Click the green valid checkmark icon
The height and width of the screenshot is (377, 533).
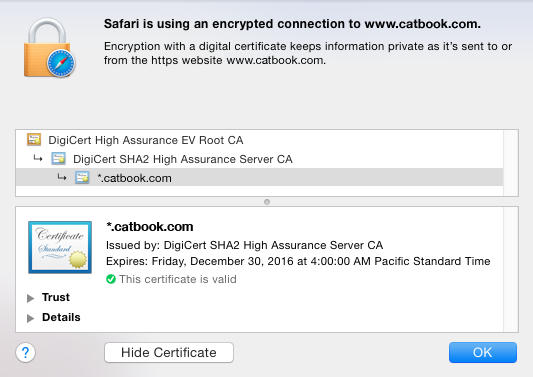(111, 279)
